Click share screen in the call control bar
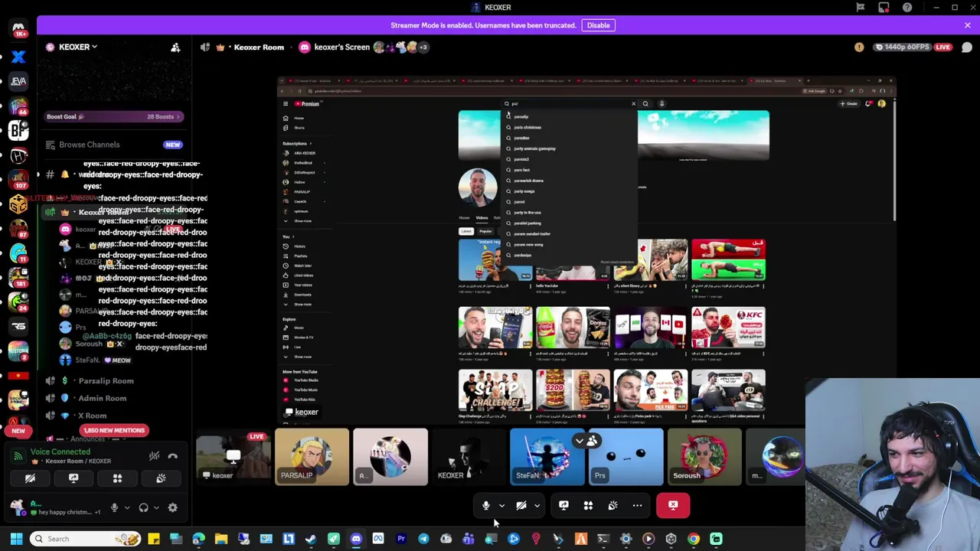The image size is (980, 551). (563, 505)
